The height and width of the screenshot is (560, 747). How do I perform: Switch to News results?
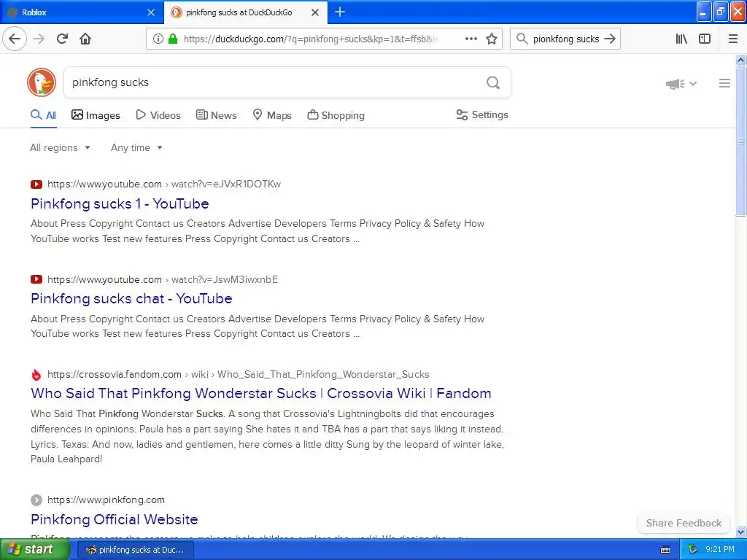point(216,115)
